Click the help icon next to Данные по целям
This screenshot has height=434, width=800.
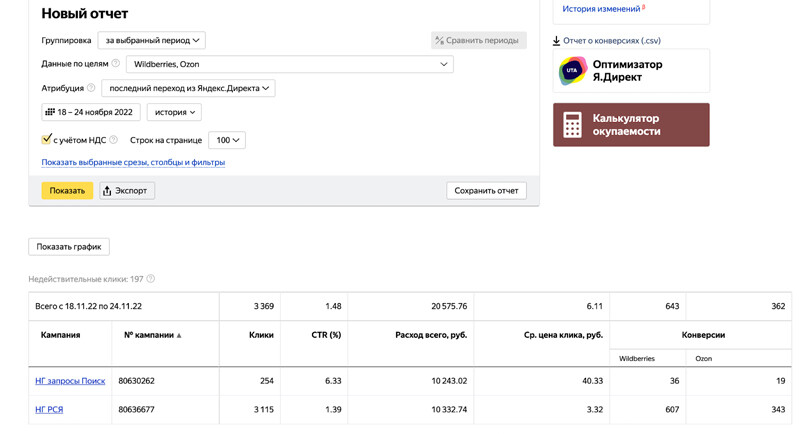(x=116, y=63)
